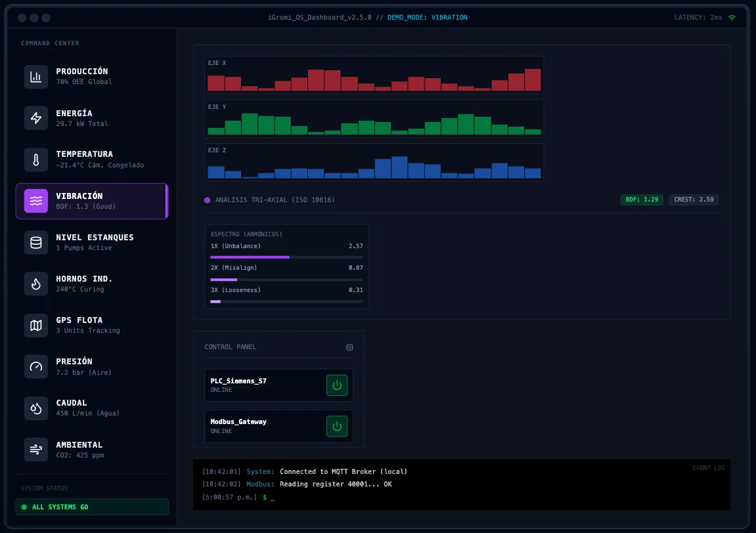Viewport: 756px width, 533px height.
Task: Click the SYSTEM STATUS label
Action: pos(45,488)
